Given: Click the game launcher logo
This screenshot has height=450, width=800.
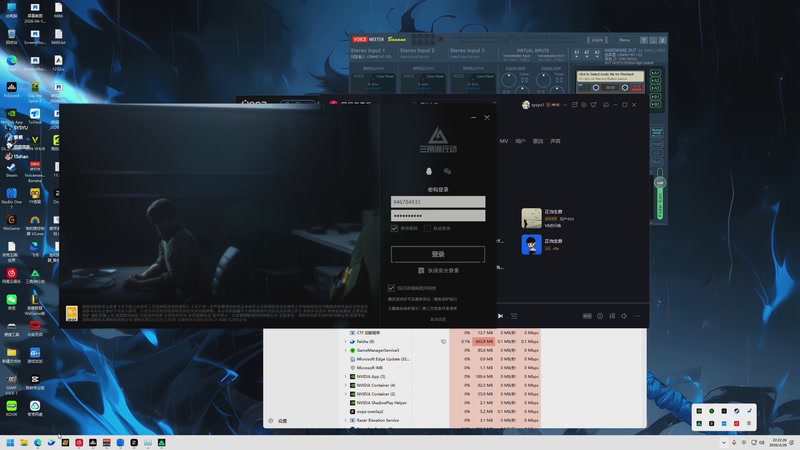Looking at the screenshot, I should click(x=438, y=140).
